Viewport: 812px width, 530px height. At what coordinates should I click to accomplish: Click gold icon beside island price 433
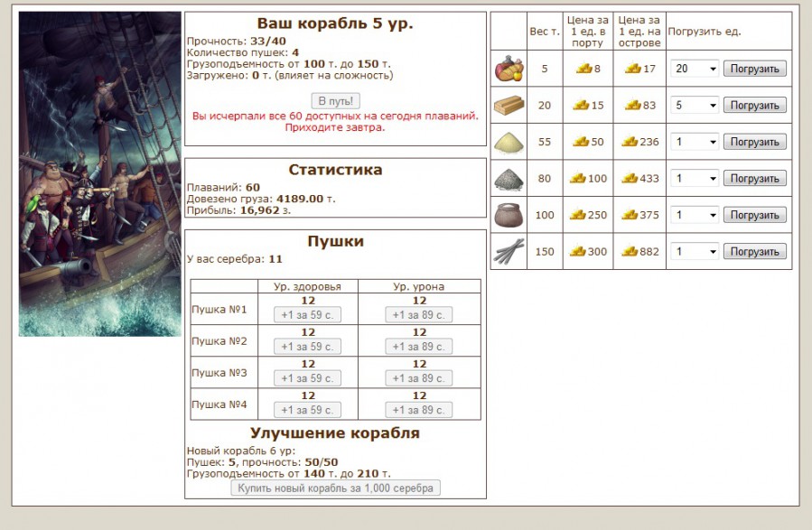tap(630, 178)
